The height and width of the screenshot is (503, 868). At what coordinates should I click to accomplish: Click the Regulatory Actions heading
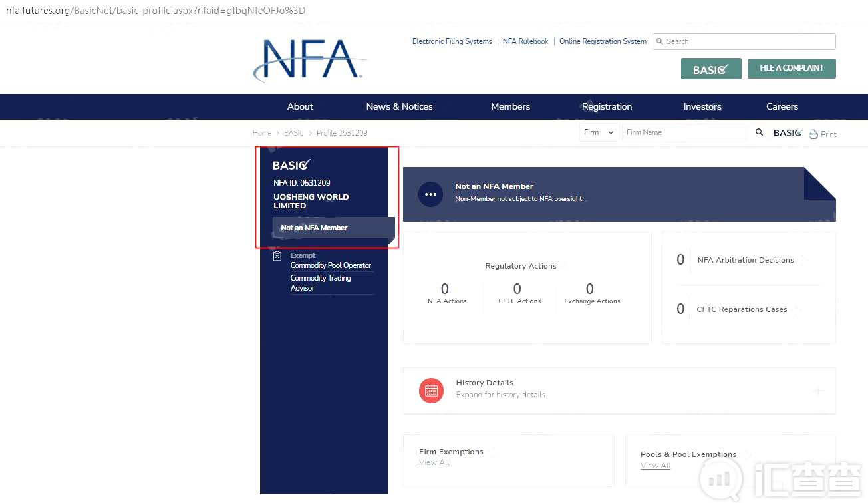tap(521, 266)
